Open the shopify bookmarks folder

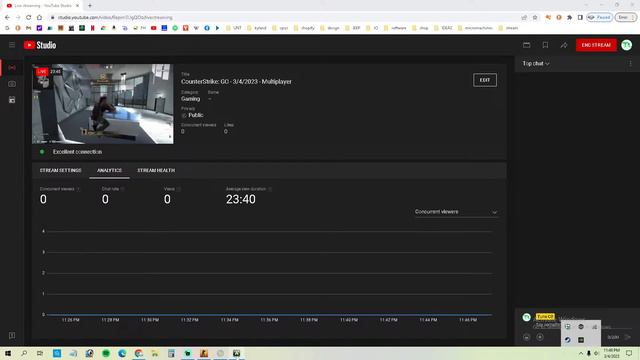point(304,28)
